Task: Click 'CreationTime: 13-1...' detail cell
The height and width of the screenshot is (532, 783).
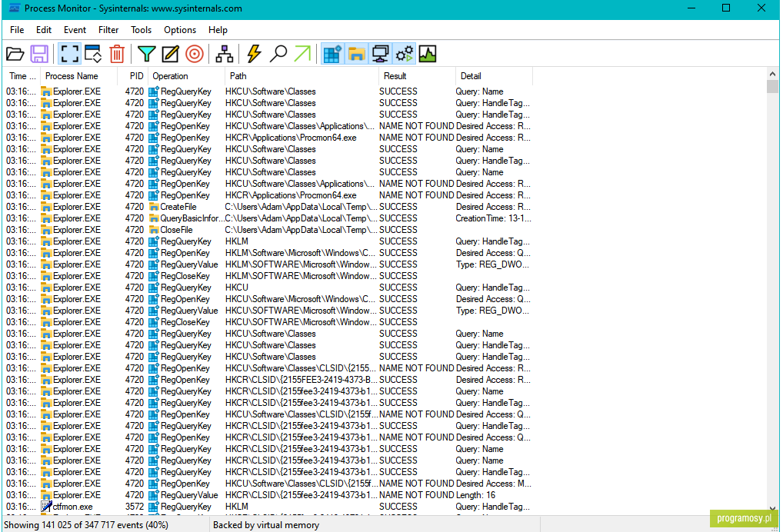Action: pyautogui.click(x=493, y=218)
